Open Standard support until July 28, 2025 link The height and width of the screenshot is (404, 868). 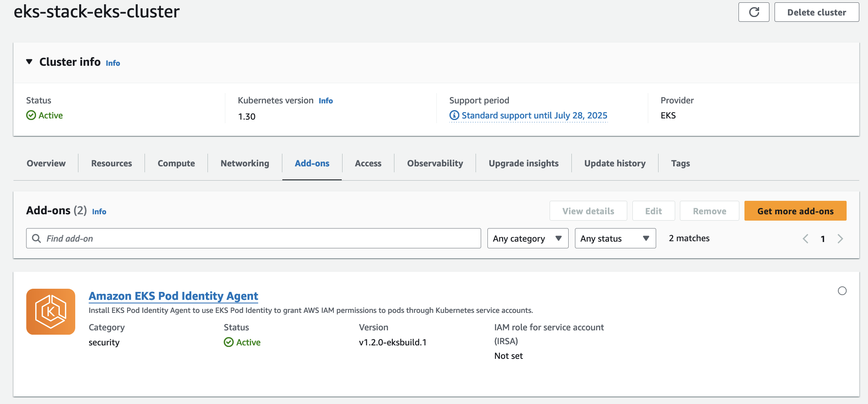[x=534, y=115]
